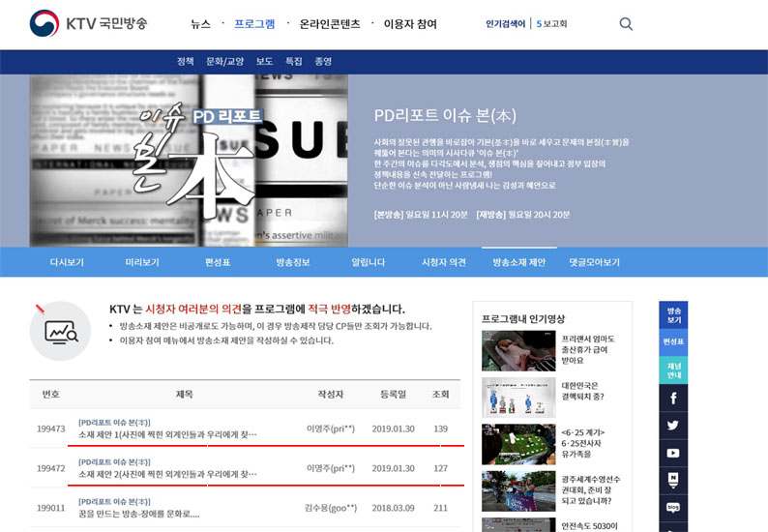
Task: Open KTV YouTube channel from sidebar
Action: coord(673,452)
